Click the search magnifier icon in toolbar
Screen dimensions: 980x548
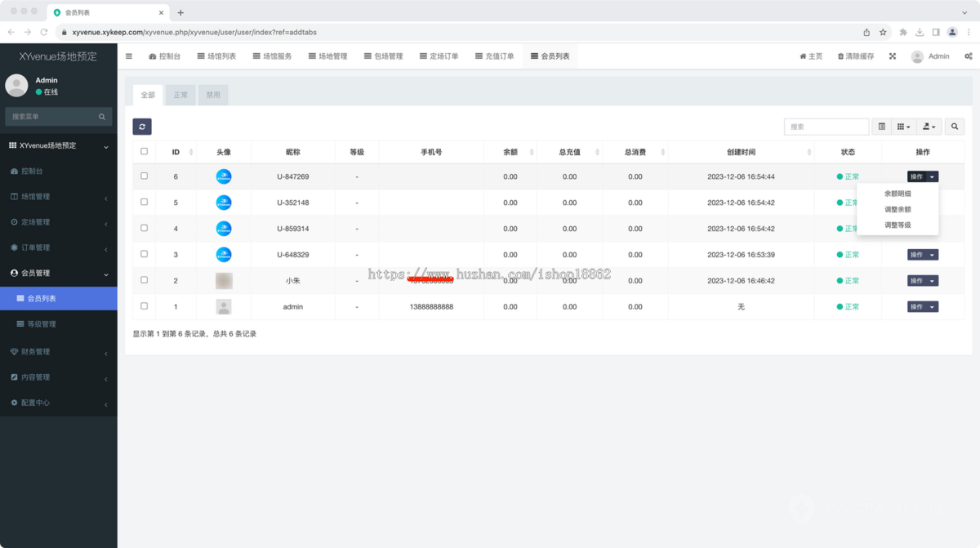pyautogui.click(x=954, y=127)
